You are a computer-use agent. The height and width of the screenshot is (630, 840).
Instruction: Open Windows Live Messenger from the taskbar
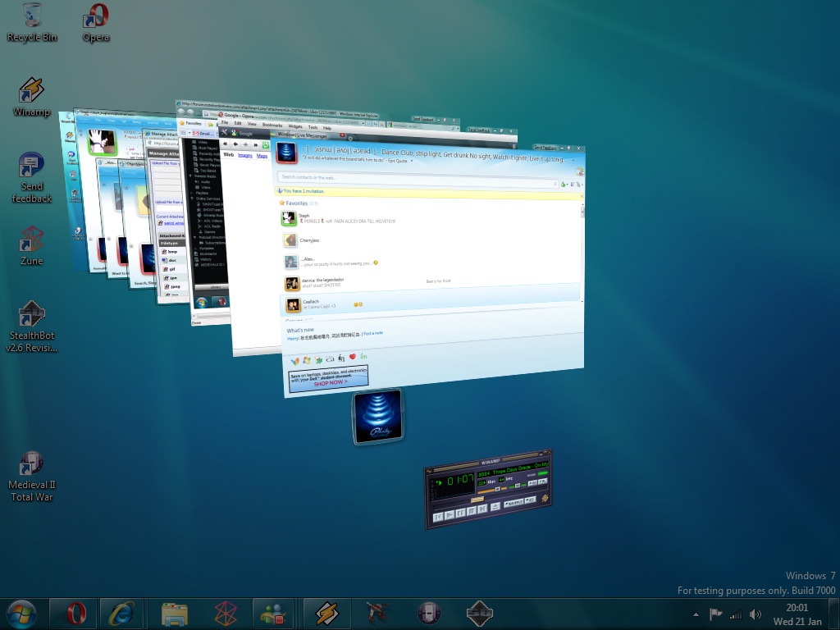274,614
